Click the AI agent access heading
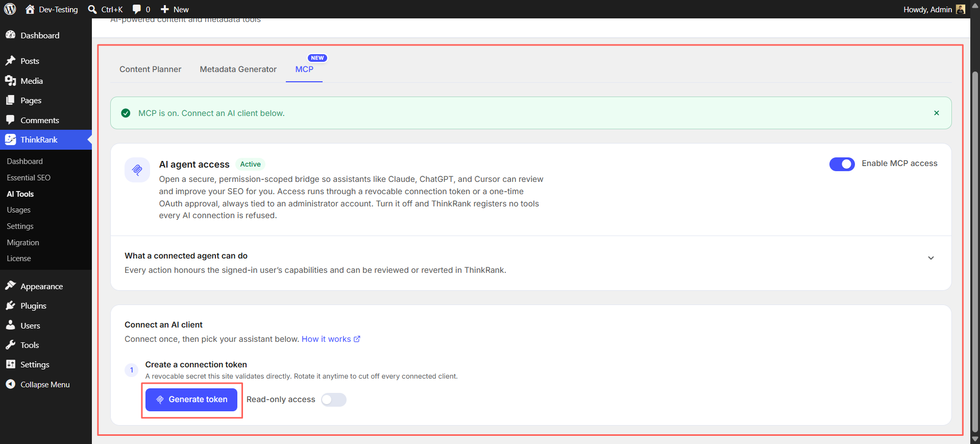 click(x=194, y=165)
